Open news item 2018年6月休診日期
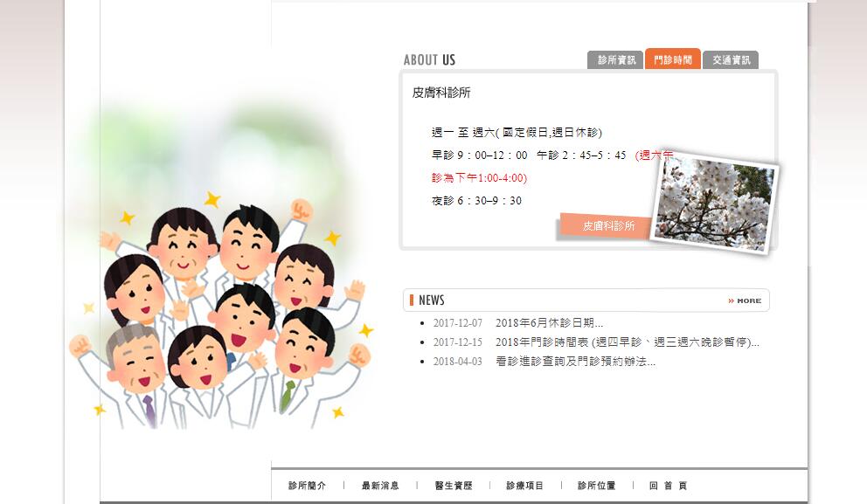The height and width of the screenshot is (504, 867). point(549,322)
